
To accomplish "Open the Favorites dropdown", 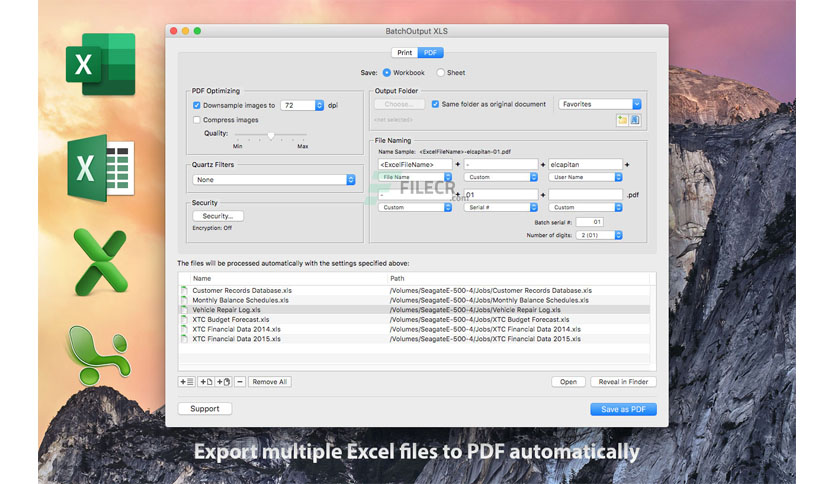I will point(600,104).
